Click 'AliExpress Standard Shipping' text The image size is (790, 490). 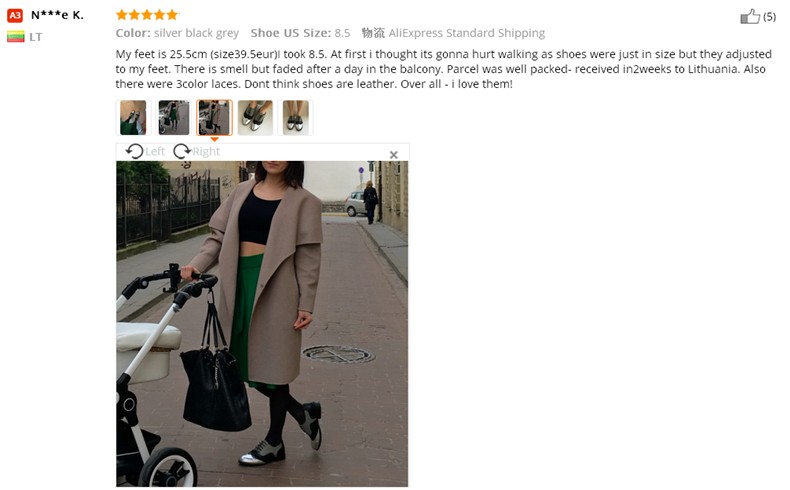[467, 33]
